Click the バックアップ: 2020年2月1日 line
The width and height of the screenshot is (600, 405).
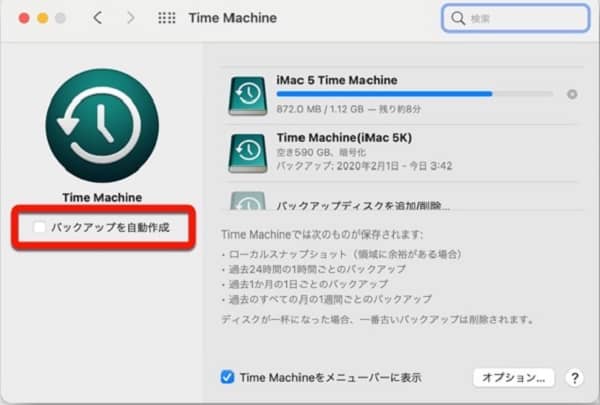pyautogui.click(x=364, y=166)
